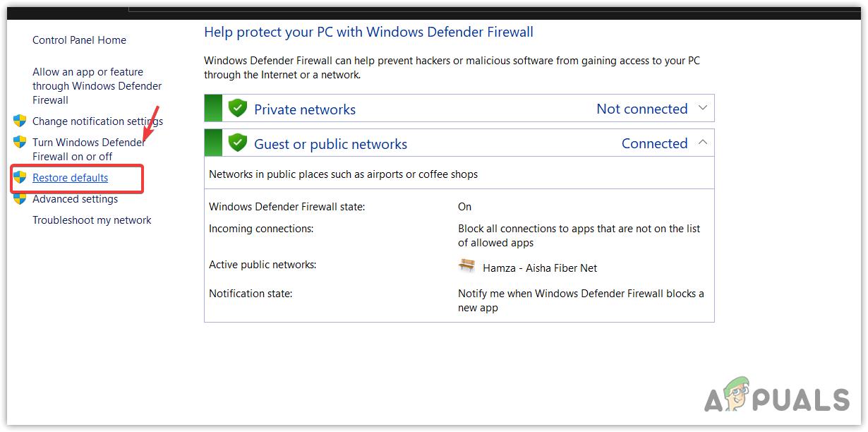Open Advanced settings for the firewall

[x=75, y=199]
